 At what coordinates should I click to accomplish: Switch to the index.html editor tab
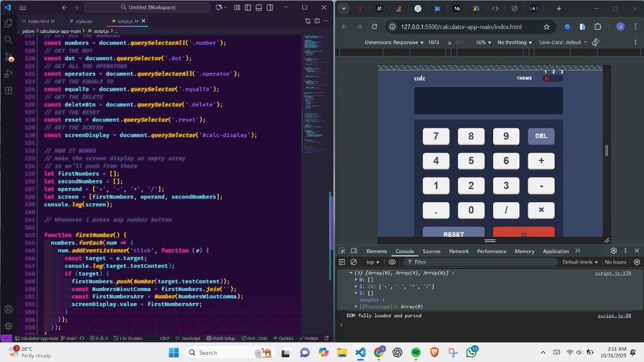point(38,21)
